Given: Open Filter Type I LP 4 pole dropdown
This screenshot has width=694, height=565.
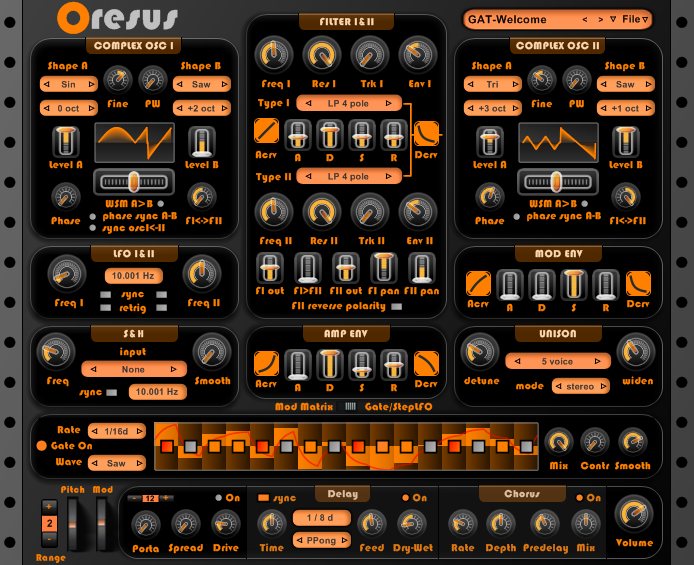Looking at the screenshot, I should (x=334, y=103).
